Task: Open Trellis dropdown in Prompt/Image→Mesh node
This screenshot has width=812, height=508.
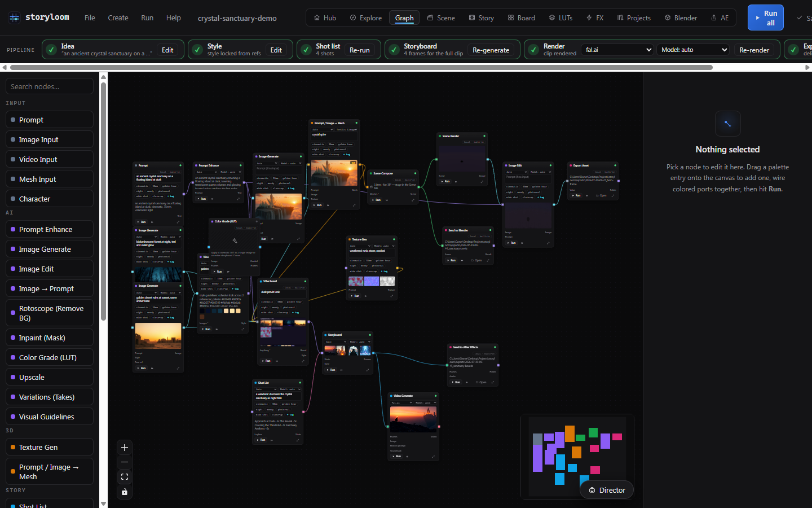Action: pos(346,129)
